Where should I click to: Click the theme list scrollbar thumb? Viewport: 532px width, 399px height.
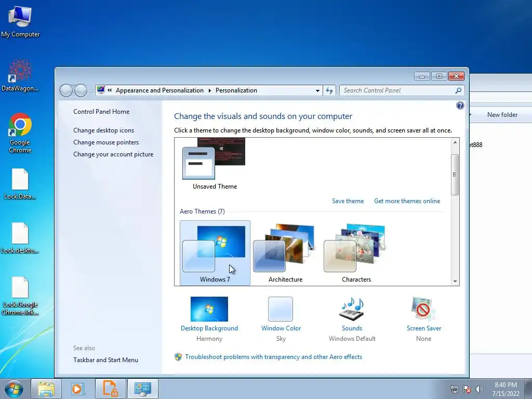(x=455, y=175)
